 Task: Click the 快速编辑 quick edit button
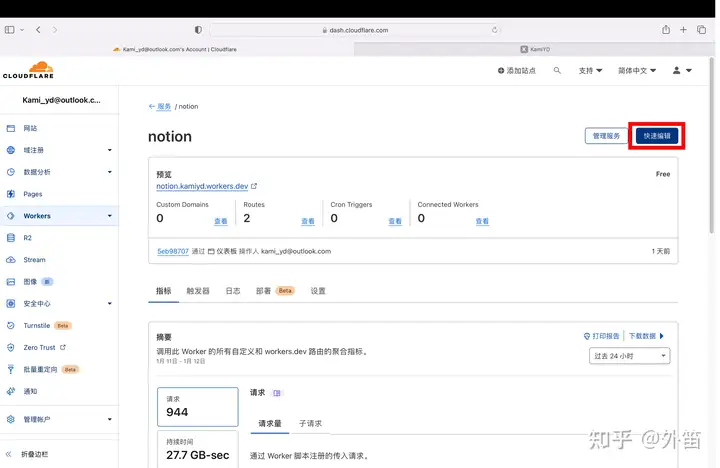[657, 136]
